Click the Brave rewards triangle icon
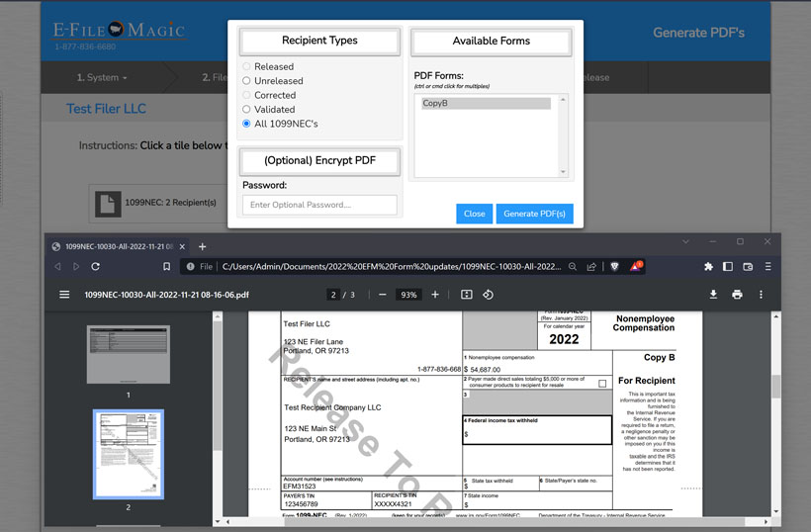The image size is (811, 532). [636, 266]
